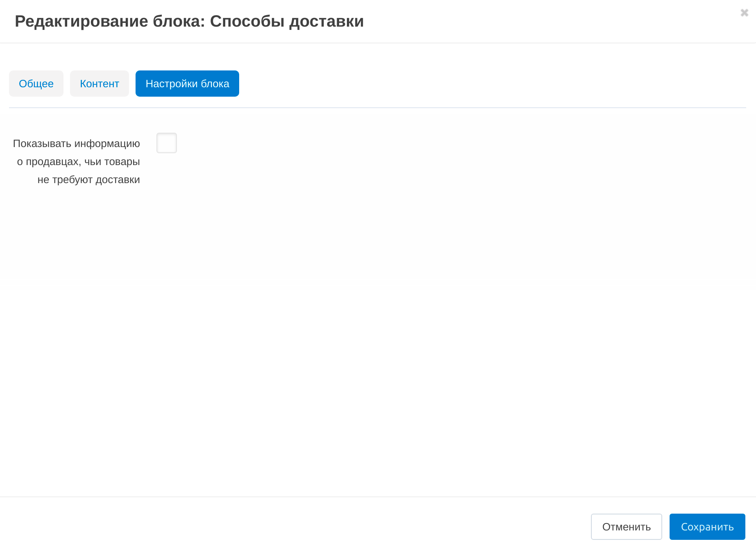Close the block editing dialog
The image size is (756, 555).
(x=744, y=13)
